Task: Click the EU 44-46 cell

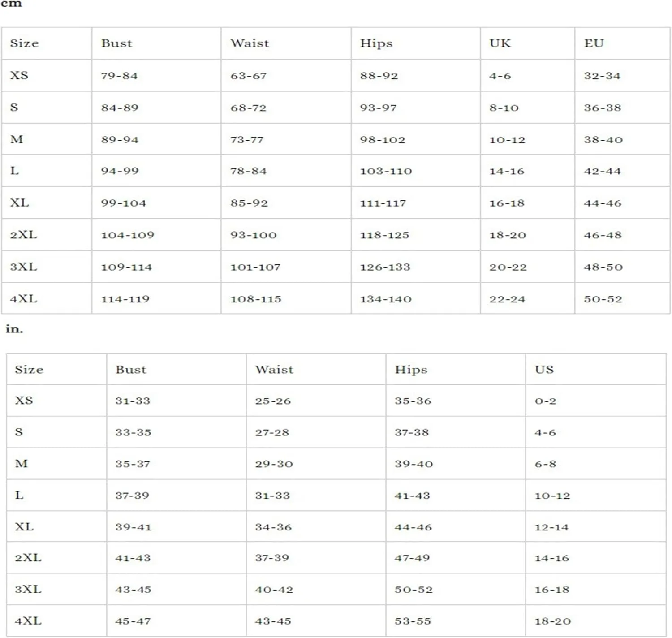Action: (x=622, y=203)
